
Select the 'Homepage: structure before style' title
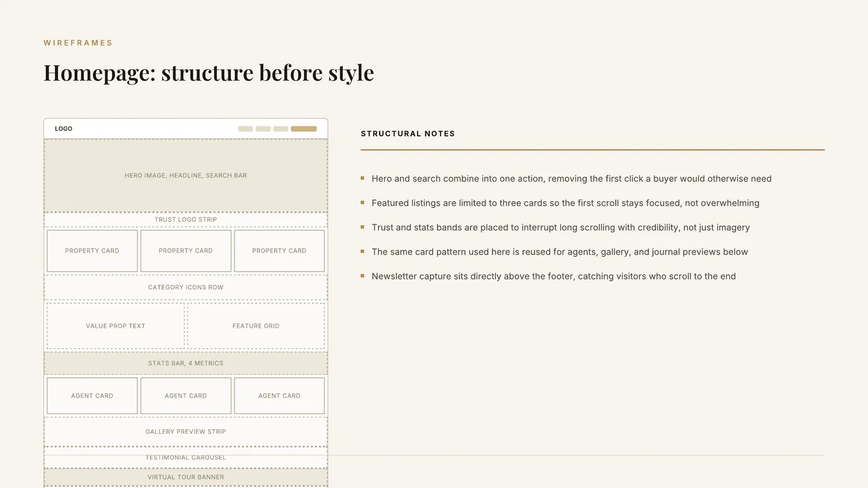click(x=209, y=72)
